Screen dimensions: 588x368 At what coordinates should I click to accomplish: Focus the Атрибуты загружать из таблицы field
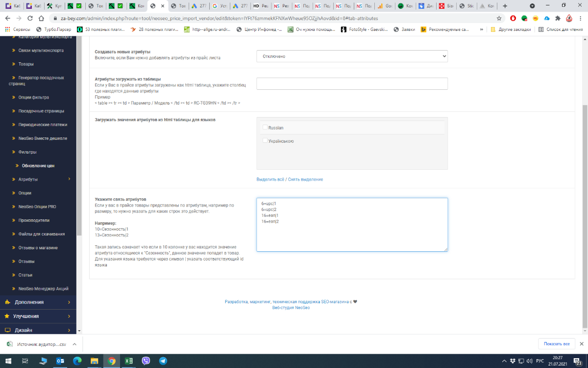tap(352, 83)
